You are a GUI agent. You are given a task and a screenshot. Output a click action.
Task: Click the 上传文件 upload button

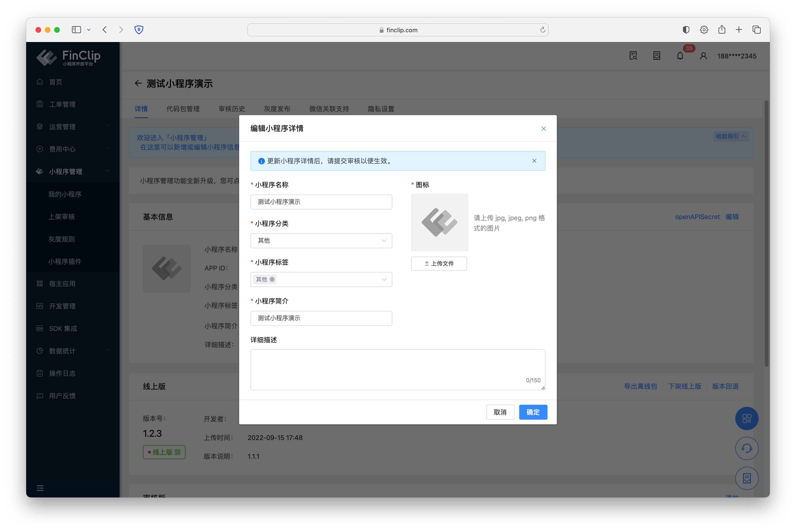point(439,264)
